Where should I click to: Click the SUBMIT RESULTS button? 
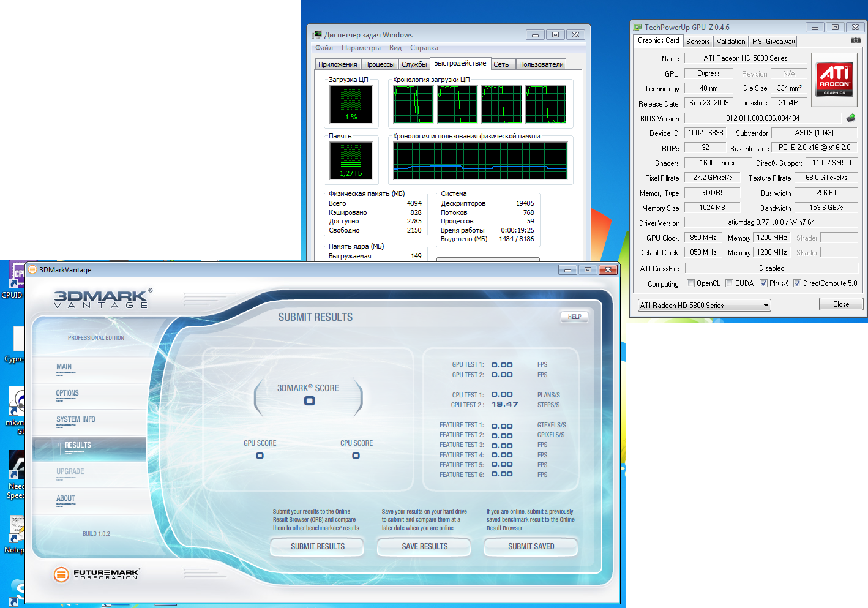point(318,546)
